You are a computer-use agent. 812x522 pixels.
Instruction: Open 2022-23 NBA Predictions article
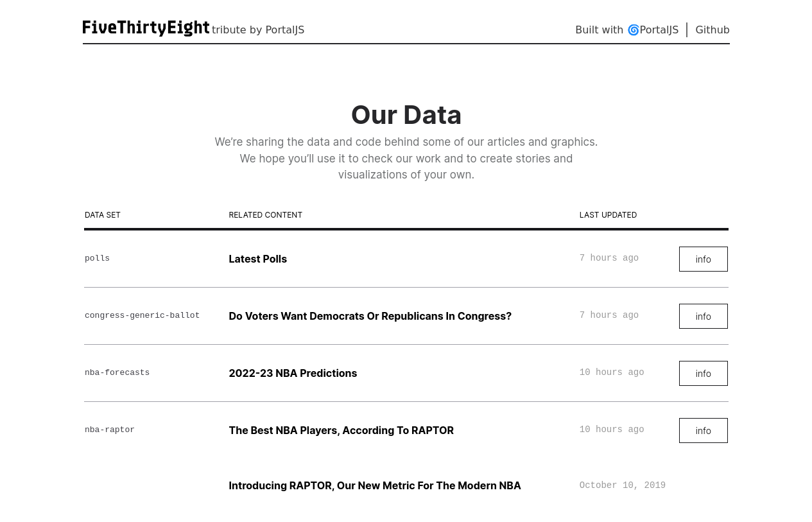tap(293, 374)
